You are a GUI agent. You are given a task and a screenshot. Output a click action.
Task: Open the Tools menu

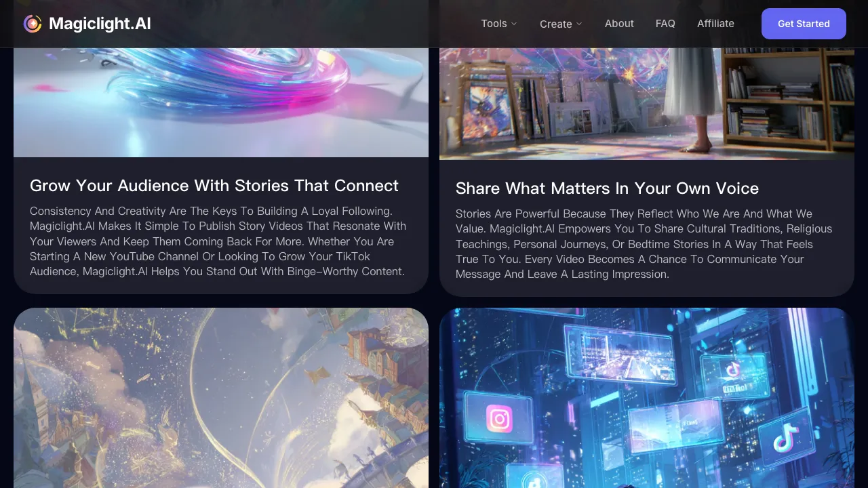tap(499, 24)
